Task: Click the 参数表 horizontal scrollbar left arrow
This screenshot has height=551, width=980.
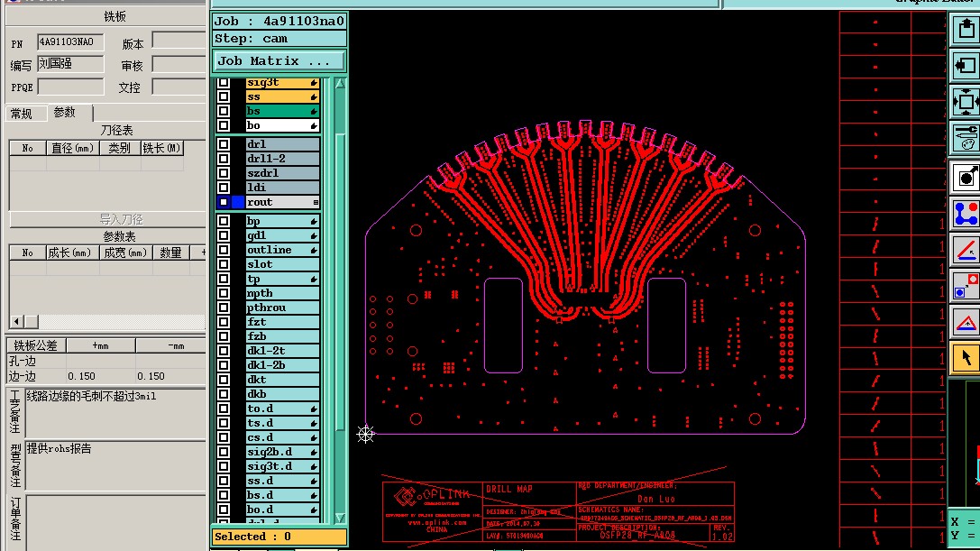Action: pos(17,321)
